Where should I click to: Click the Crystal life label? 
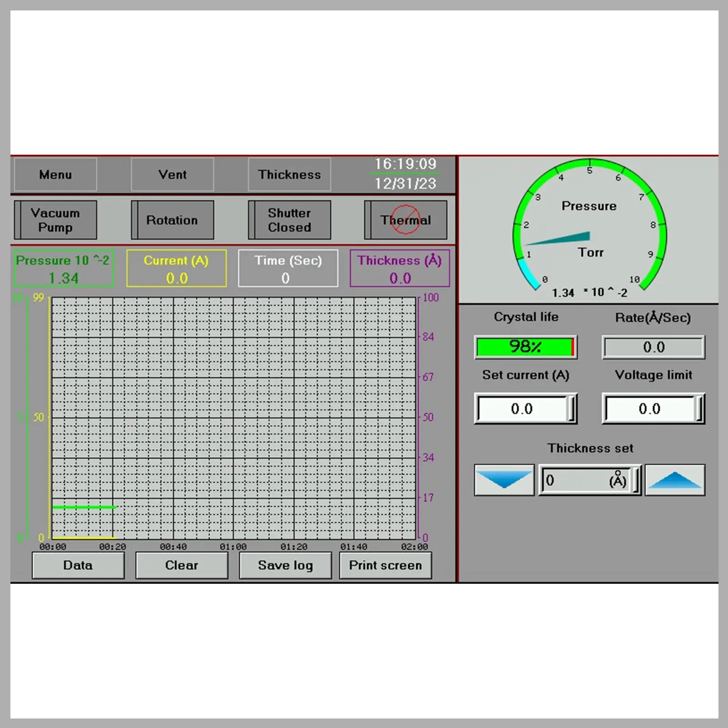[526, 317]
